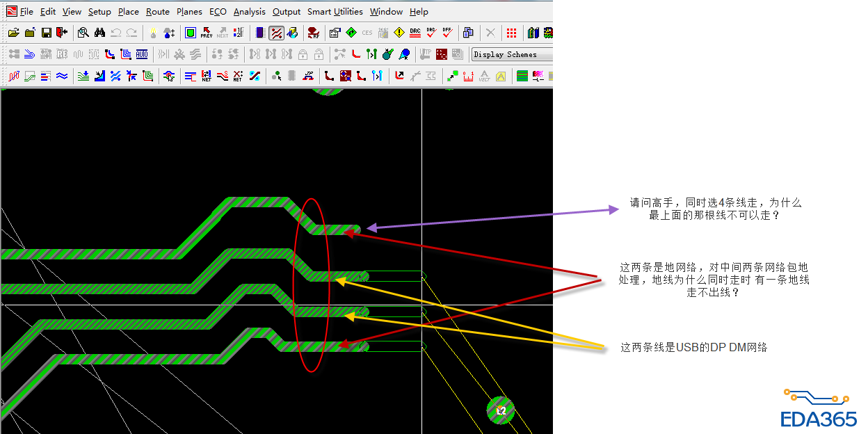Screen dimensions: 868x434
Task: Click the open folder icon
Action: (x=14, y=33)
